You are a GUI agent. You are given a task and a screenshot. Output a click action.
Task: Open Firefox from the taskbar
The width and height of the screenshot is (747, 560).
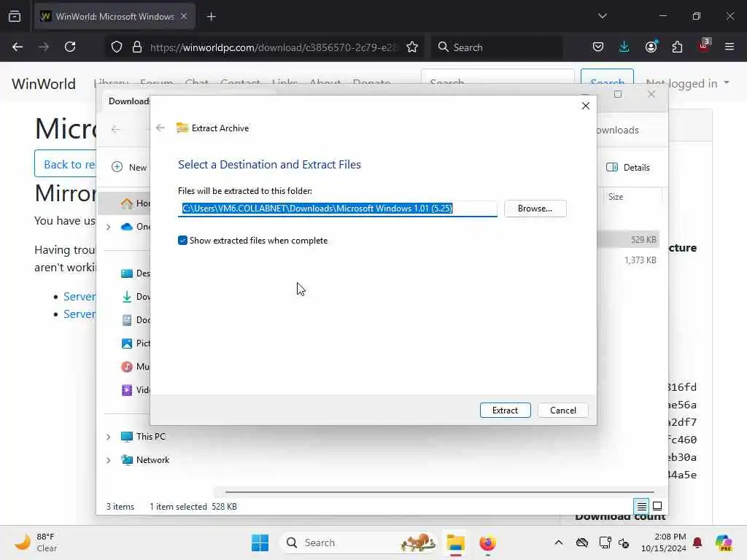[487, 542]
